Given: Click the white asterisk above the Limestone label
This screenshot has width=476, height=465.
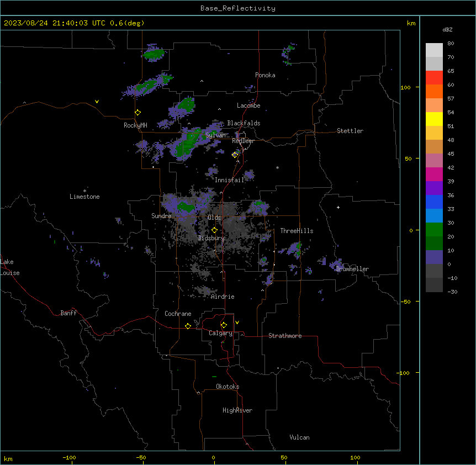Looking at the screenshot, I should tap(84, 191).
